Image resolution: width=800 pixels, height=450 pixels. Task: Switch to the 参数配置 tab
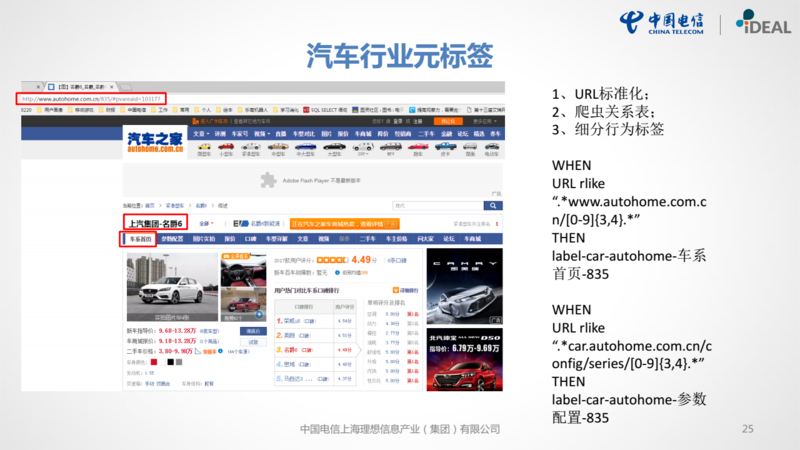pos(172,240)
